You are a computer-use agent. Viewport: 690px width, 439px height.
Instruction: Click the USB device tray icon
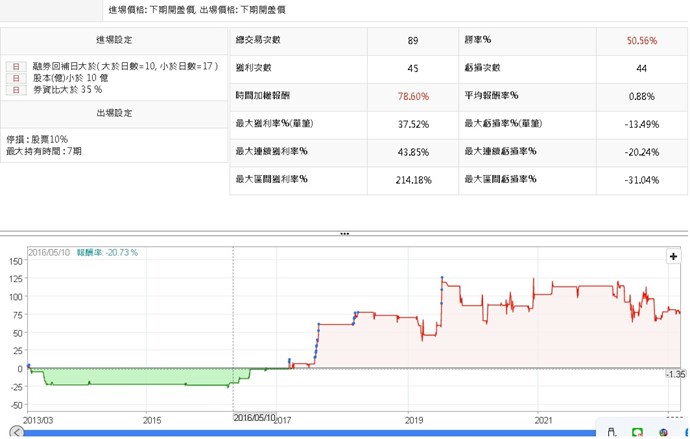611,432
